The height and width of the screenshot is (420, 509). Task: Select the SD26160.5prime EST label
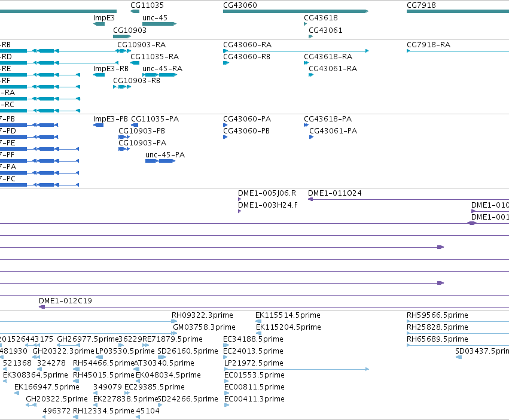coord(188,351)
